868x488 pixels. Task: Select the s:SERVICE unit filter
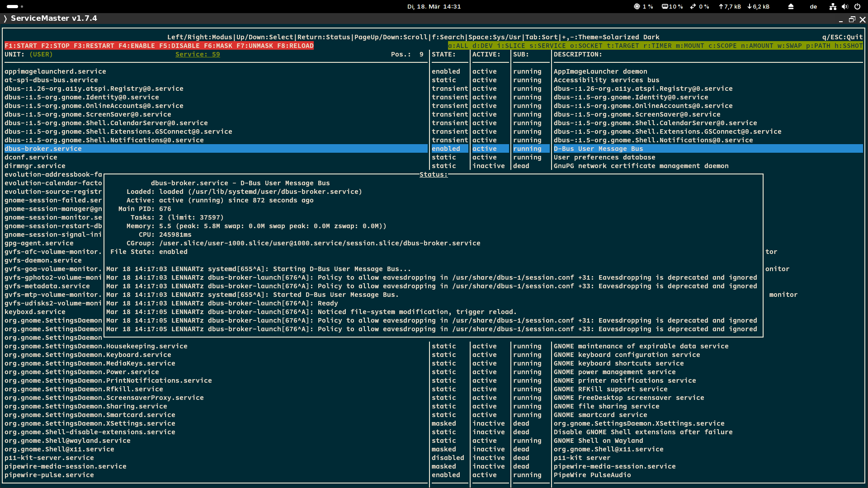click(x=547, y=46)
